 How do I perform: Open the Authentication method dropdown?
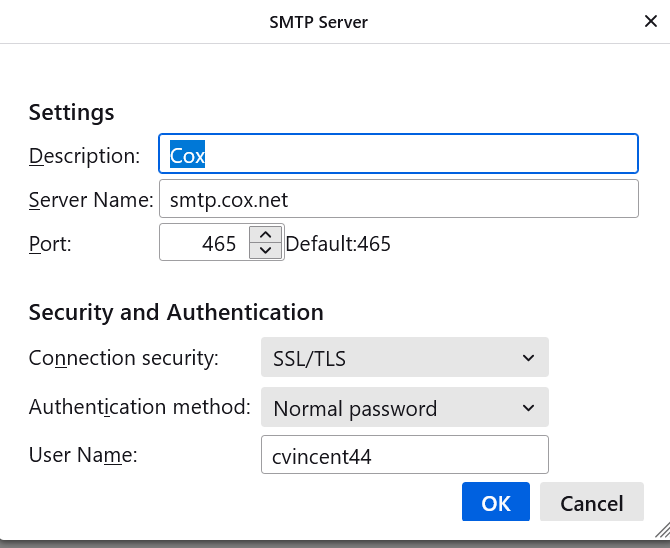click(404, 408)
